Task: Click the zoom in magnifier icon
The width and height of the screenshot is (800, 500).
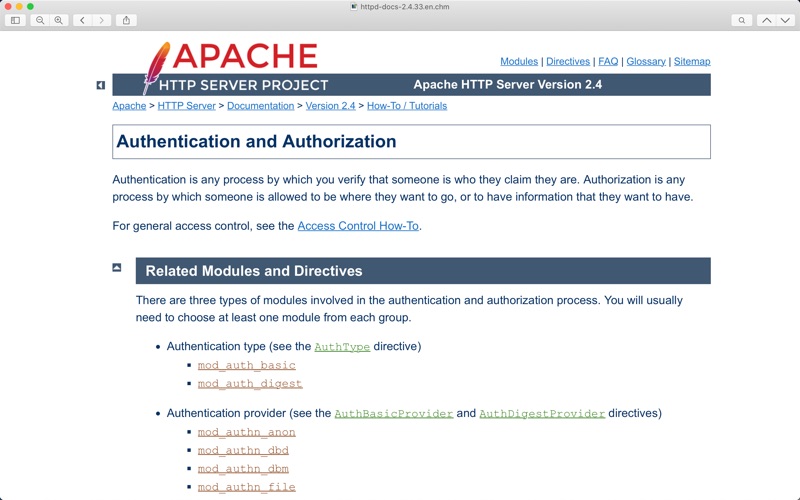Action: pyautogui.click(x=58, y=20)
